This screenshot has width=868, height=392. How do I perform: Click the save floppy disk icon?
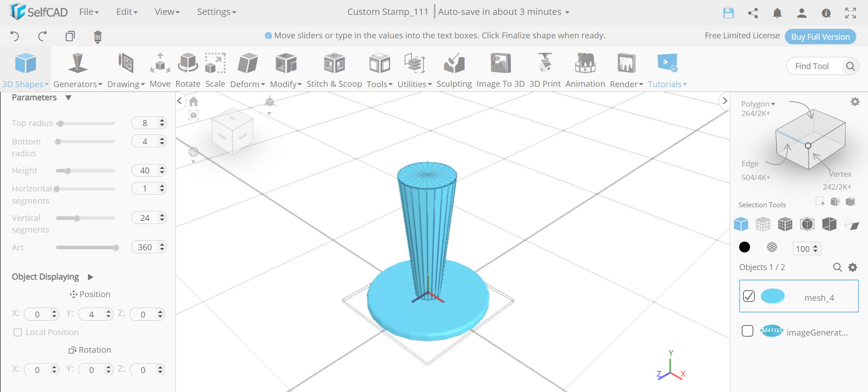(728, 13)
